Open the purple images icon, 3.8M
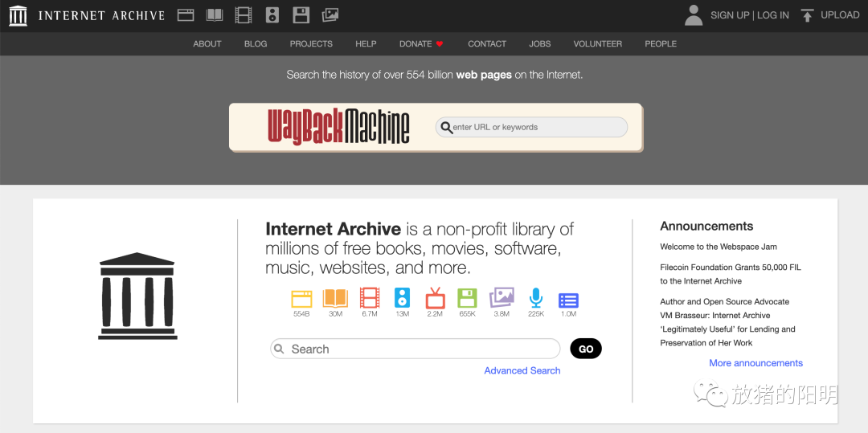 [502, 298]
